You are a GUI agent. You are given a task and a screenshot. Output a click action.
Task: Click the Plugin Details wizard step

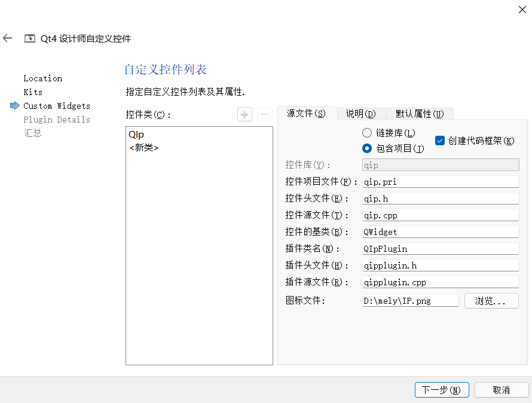tap(57, 120)
